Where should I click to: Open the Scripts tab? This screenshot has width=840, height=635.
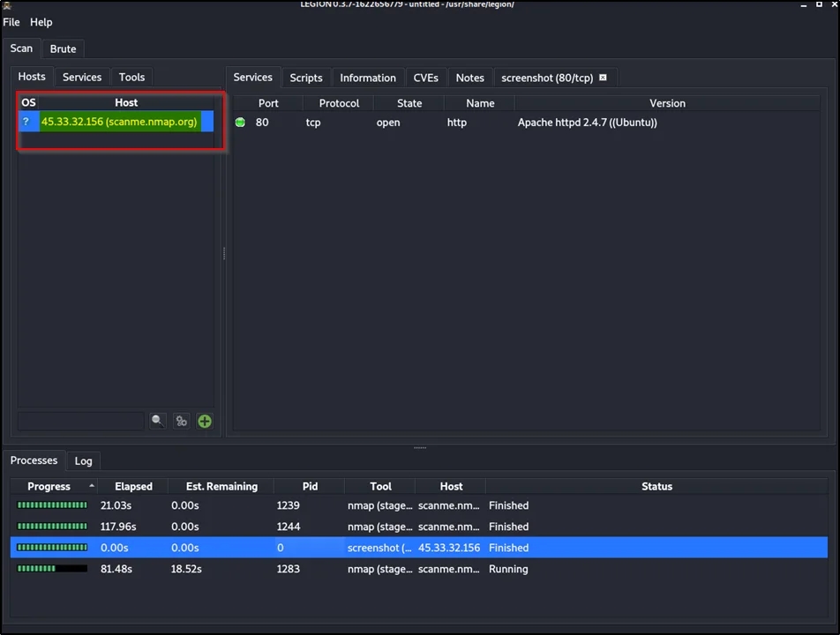pyautogui.click(x=306, y=78)
